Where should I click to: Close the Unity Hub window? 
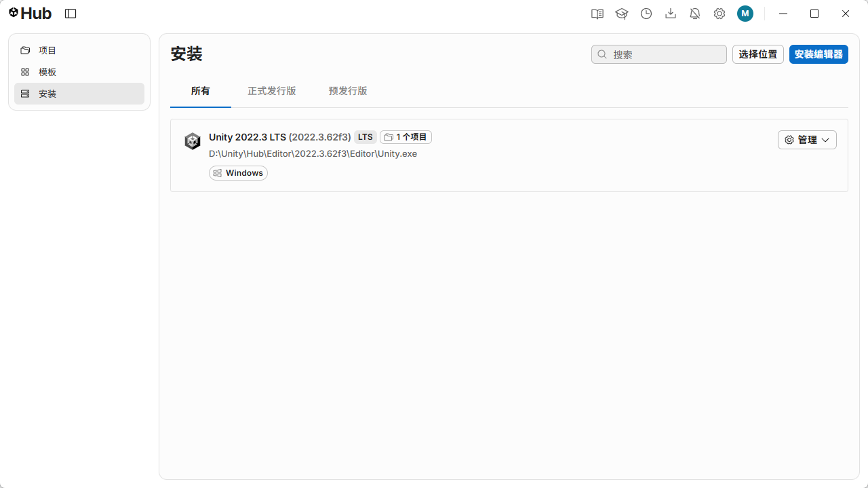(846, 14)
